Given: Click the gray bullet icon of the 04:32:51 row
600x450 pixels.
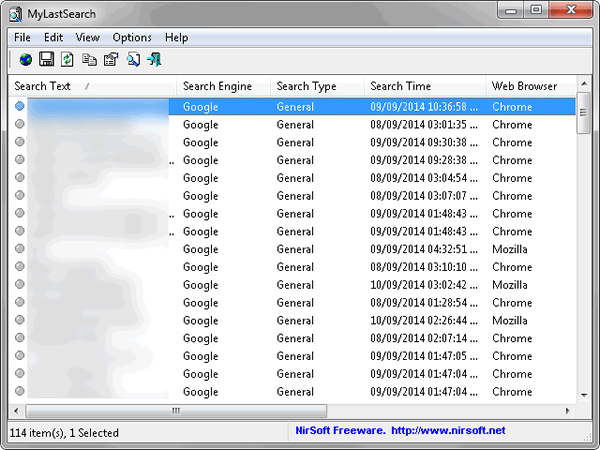Looking at the screenshot, I should click(20, 249).
